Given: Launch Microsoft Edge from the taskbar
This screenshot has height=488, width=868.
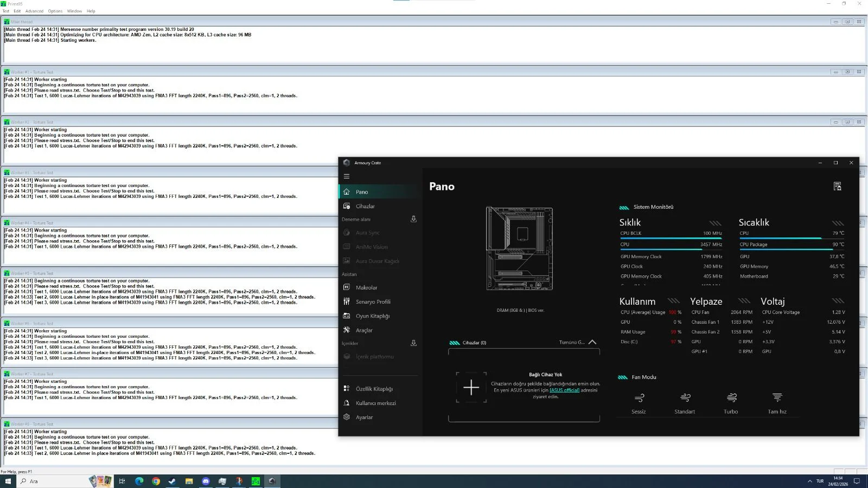Looking at the screenshot, I should 139,481.
